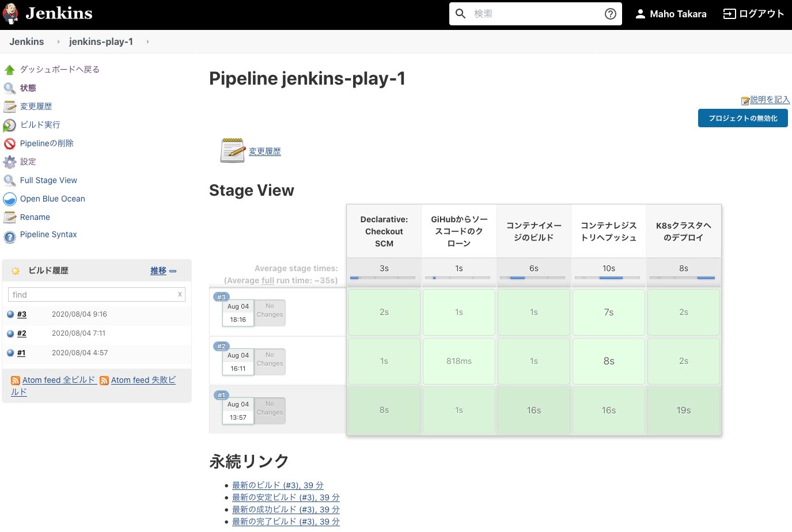
Task: Click 説明を記入 link
Action: pos(770,100)
